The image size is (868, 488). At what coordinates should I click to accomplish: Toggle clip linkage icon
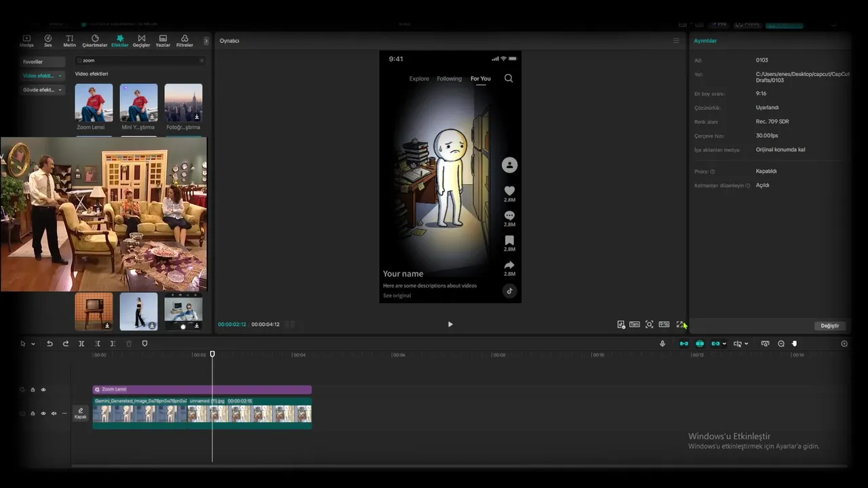[715, 344]
